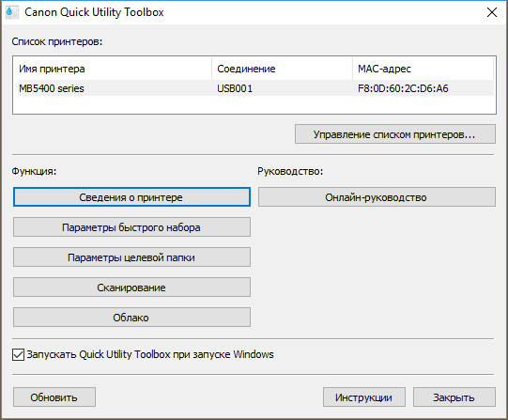Click the 'MAC-адрес' column header
Image resolution: width=508 pixels, height=420 pixels.
423,69
